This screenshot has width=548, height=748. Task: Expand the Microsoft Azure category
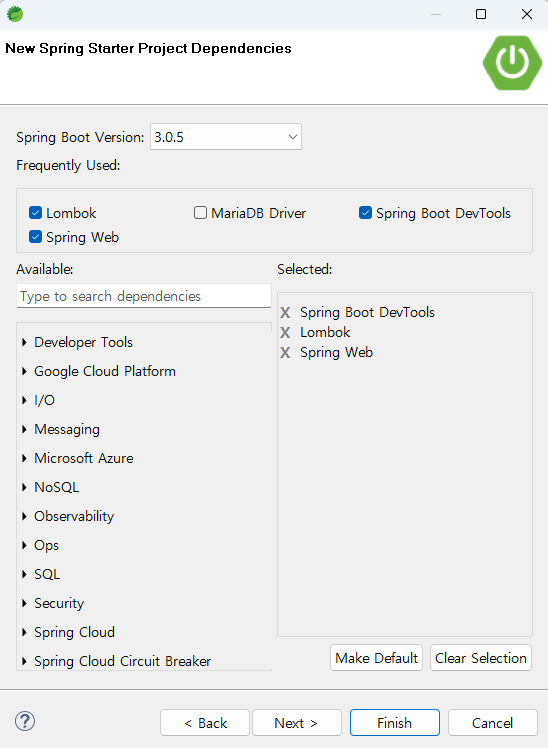tap(24, 458)
